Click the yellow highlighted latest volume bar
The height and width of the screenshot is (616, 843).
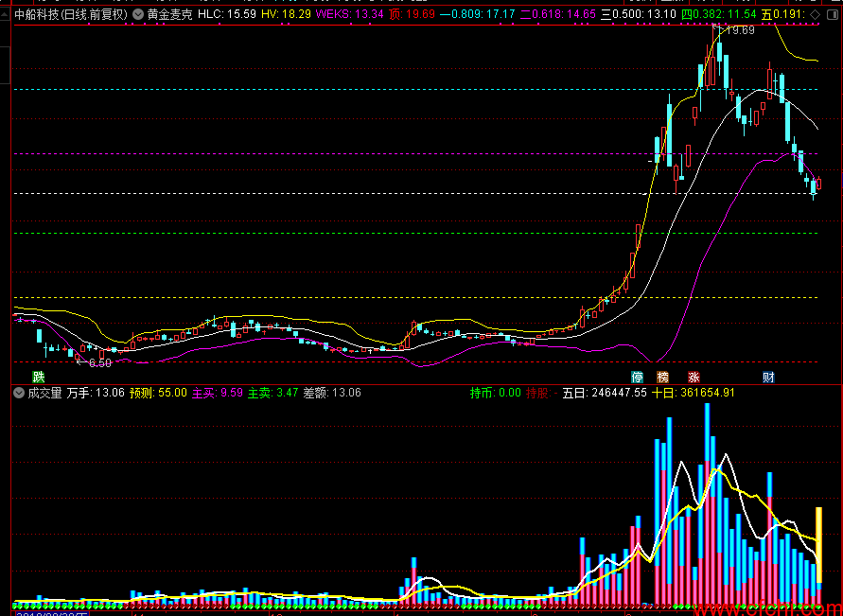coord(818,544)
